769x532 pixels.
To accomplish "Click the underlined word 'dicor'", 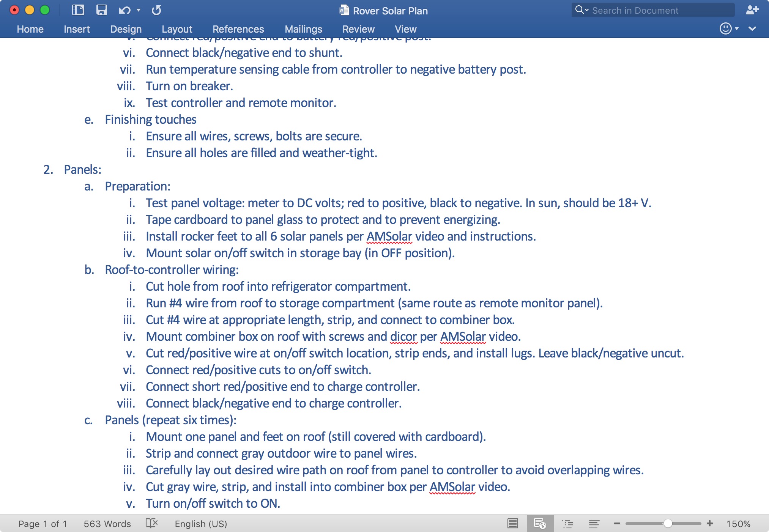I will pyautogui.click(x=403, y=337).
